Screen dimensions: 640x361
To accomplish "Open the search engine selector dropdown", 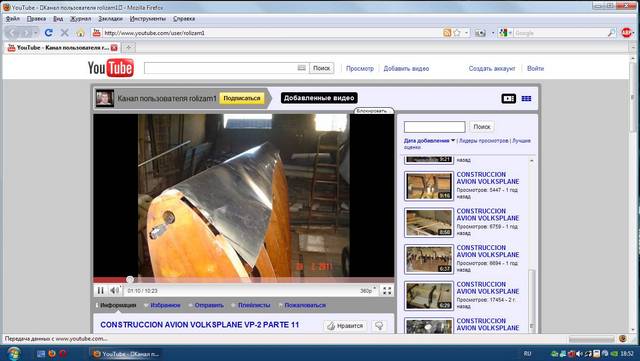I will tap(505, 33).
